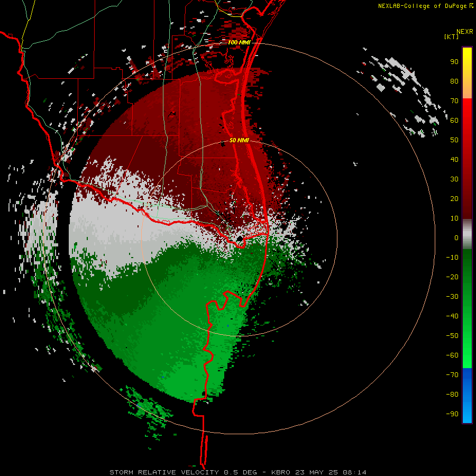Viewport: 476px width, 476px height.
Task: Click the -70 value on the velocity scale
Action: (x=452, y=375)
